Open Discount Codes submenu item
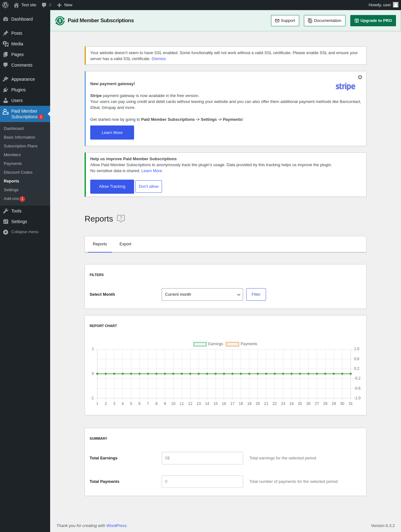The image size is (401, 532). [x=18, y=172]
